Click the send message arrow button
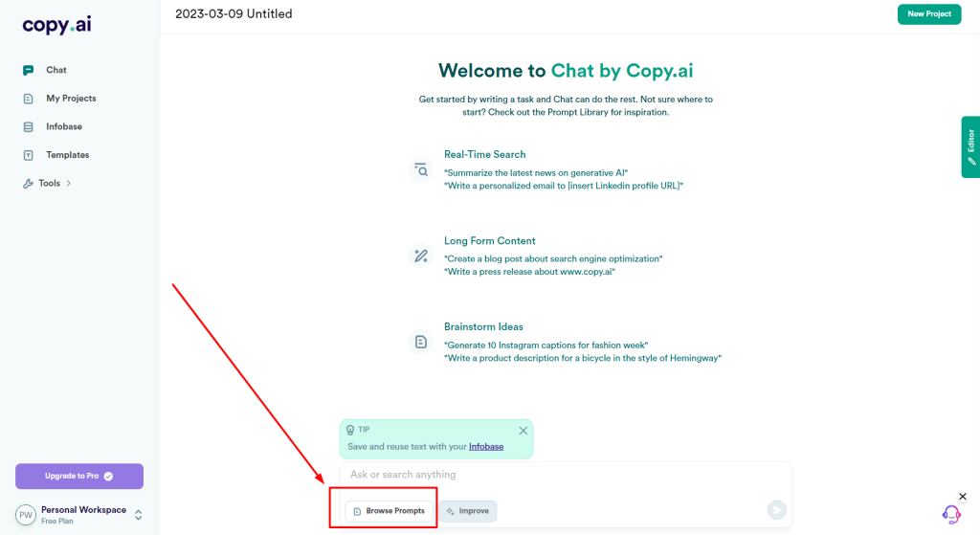The image size is (980, 535). (x=777, y=510)
